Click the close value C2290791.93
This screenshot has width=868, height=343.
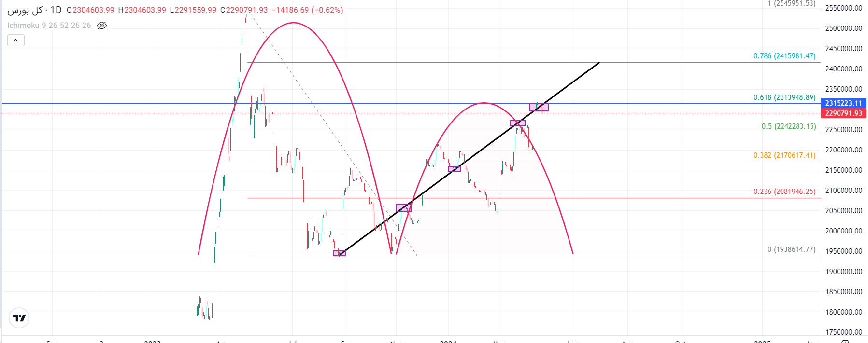pyautogui.click(x=244, y=10)
